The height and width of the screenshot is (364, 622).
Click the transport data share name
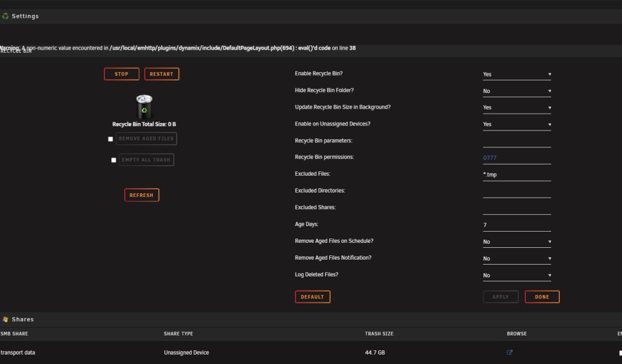click(x=18, y=353)
